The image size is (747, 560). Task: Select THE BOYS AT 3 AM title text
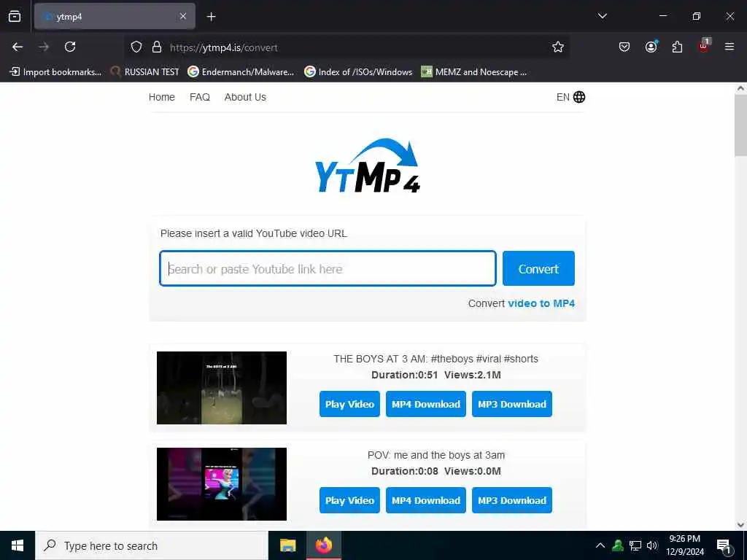pos(436,359)
